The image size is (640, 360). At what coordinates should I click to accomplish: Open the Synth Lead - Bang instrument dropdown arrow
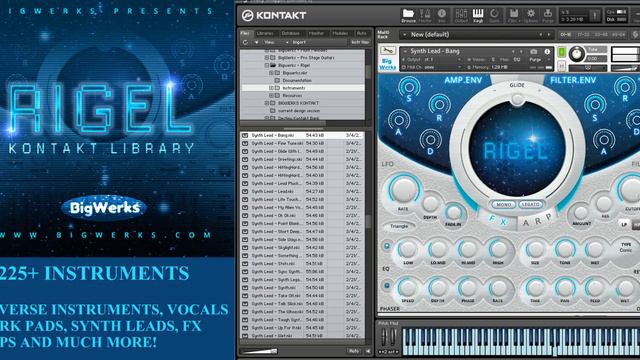[405, 51]
